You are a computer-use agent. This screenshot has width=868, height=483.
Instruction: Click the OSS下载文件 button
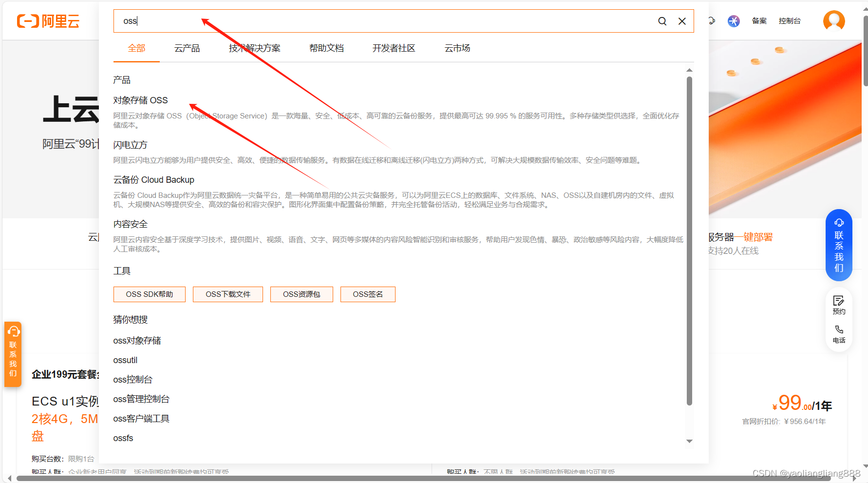[x=228, y=294]
